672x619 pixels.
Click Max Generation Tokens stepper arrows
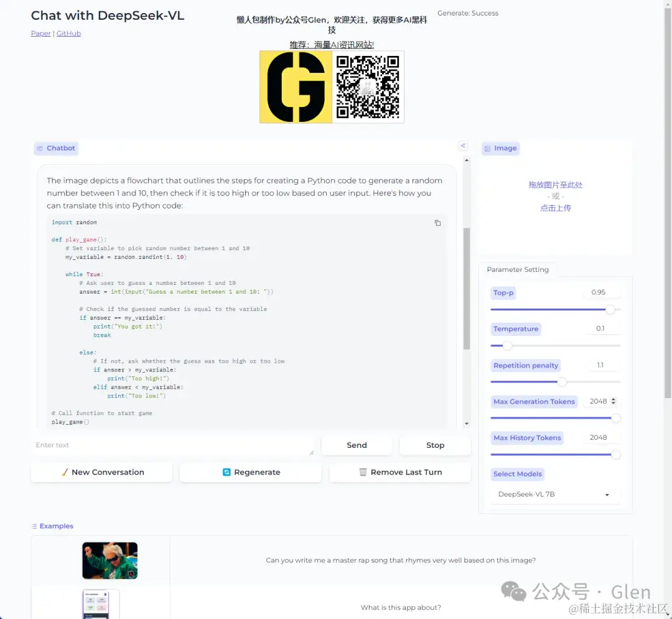[x=614, y=401]
